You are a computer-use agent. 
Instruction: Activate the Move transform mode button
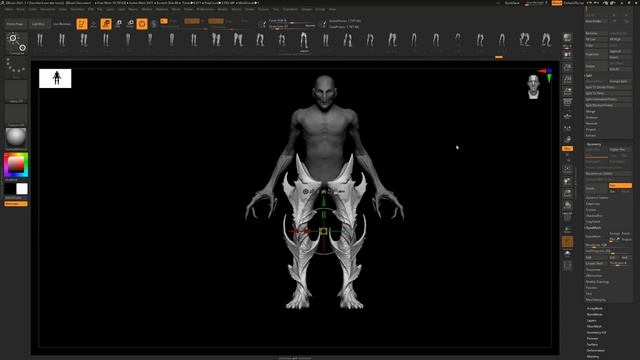pyautogui.click(x=106, y=24)
